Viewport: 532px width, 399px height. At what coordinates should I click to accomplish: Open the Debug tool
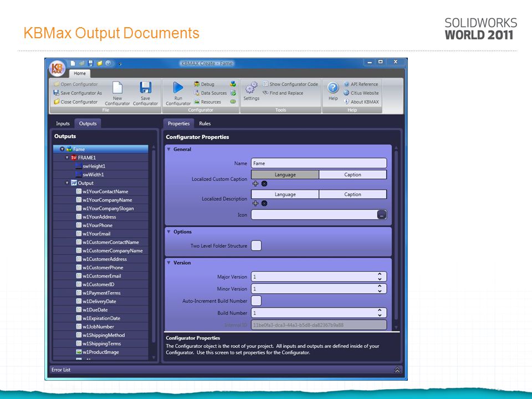204,84
